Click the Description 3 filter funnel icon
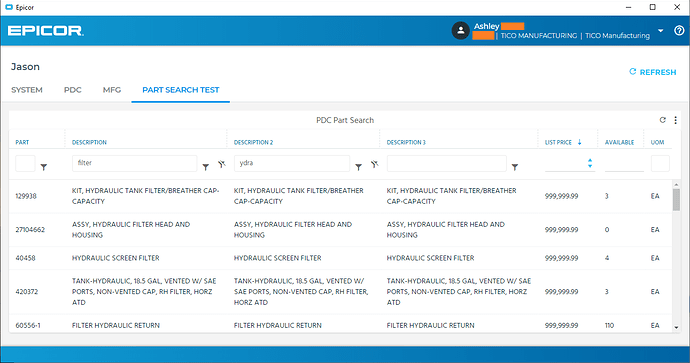This screenshot has width=690, height=363. [x=515, y=167]
